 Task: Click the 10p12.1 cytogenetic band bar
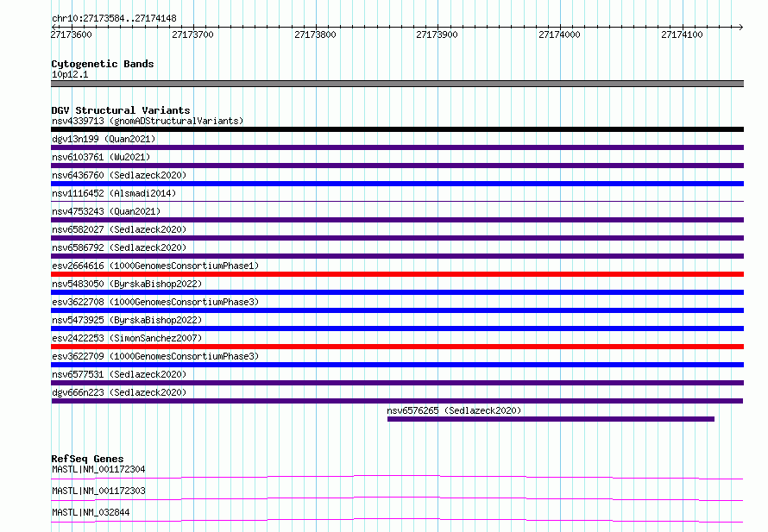(x=397, y=84)
